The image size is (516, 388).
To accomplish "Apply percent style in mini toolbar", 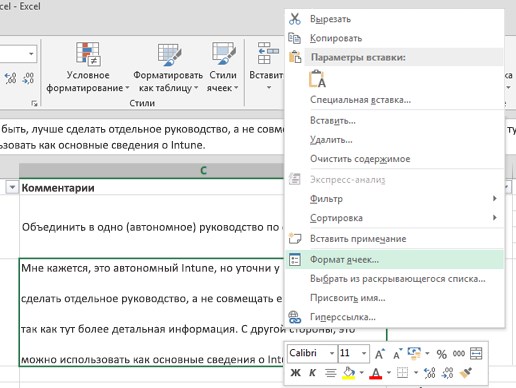I will coord(442,354).
